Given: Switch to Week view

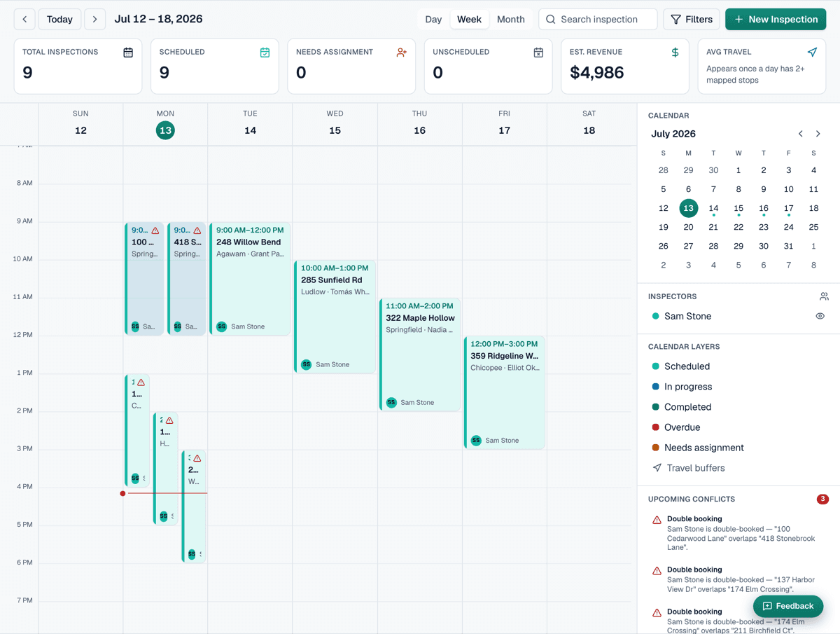Looking at the screenshot, I should click(469, 20).
